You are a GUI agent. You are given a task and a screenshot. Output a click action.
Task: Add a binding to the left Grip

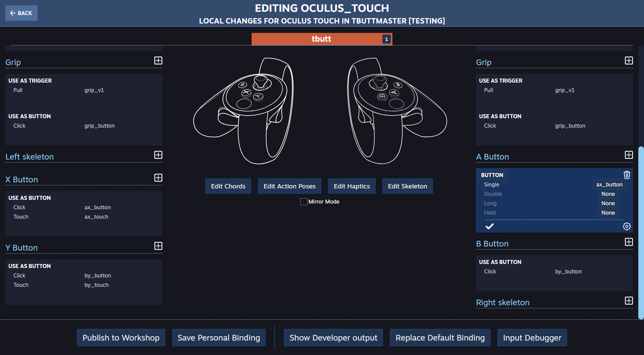158,60
